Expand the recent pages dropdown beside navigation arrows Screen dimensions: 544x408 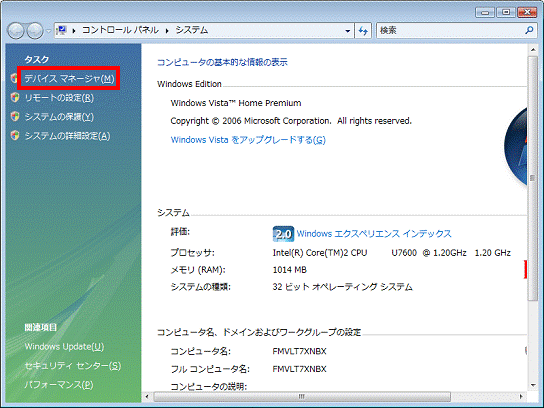point(49,31)
